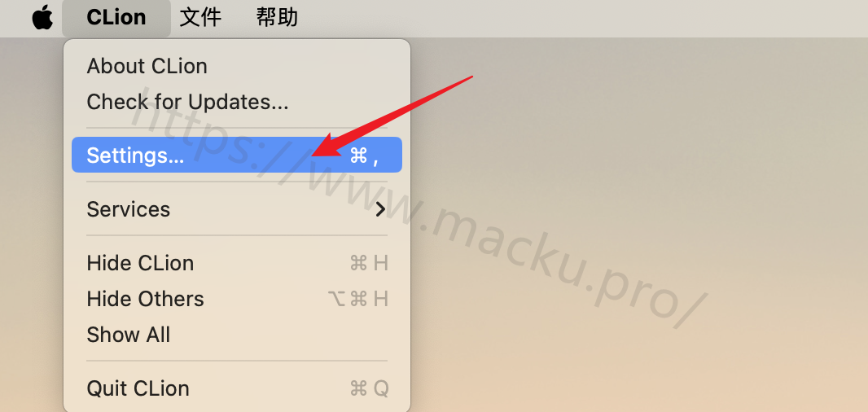Click the ⌘, shortcut on Settings row

pyautogui.click(x=364, y=156)
